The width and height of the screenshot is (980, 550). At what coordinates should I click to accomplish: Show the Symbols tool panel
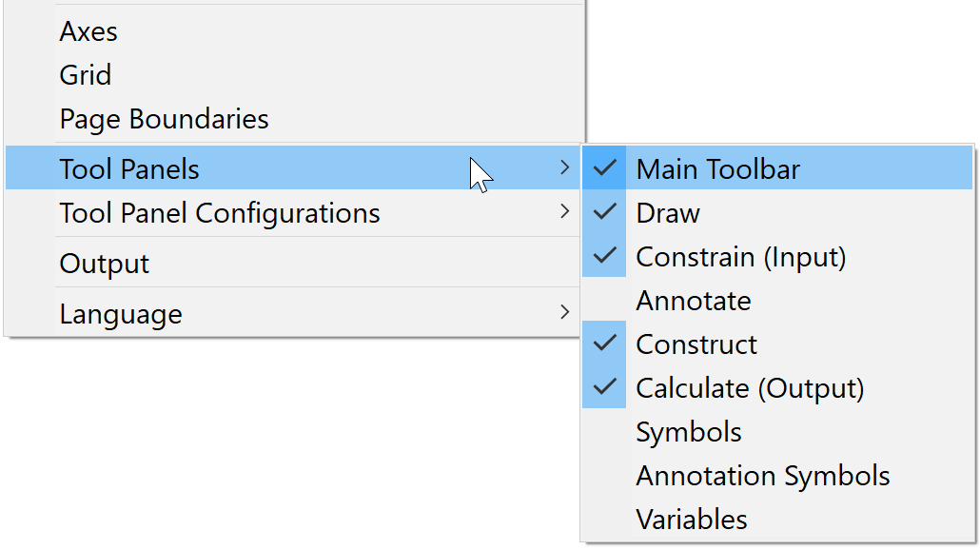pyautogui.click(x=689, y=432)
